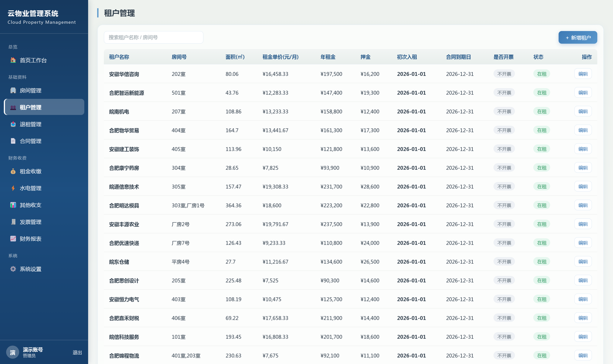Image resolution: width=613 pixels, height=364 pixels.
Task: Click room cell 厂房2号
Action: [x=180, y=224]
